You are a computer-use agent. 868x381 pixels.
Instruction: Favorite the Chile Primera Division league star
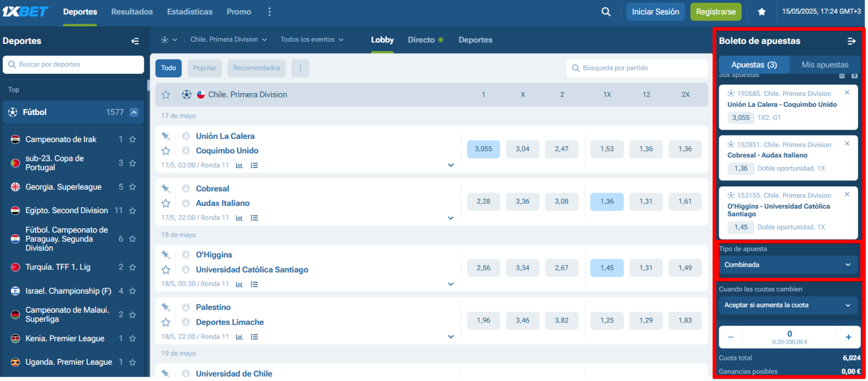166,95
